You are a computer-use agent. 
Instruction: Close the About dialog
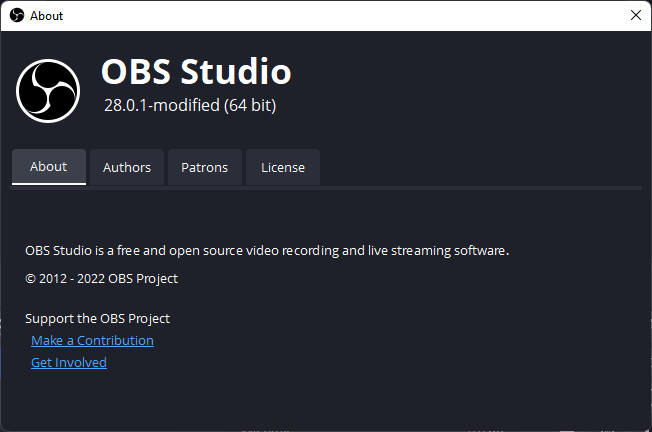(x=635, y=15)
